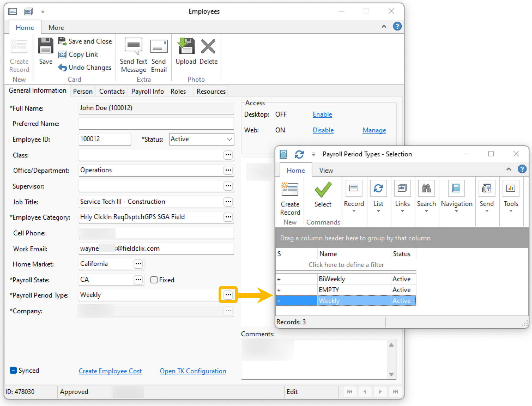The width and height of the screenshot is (532, 406).
Task: Click the Save floppy disk icon
Action: coord(46,46)
